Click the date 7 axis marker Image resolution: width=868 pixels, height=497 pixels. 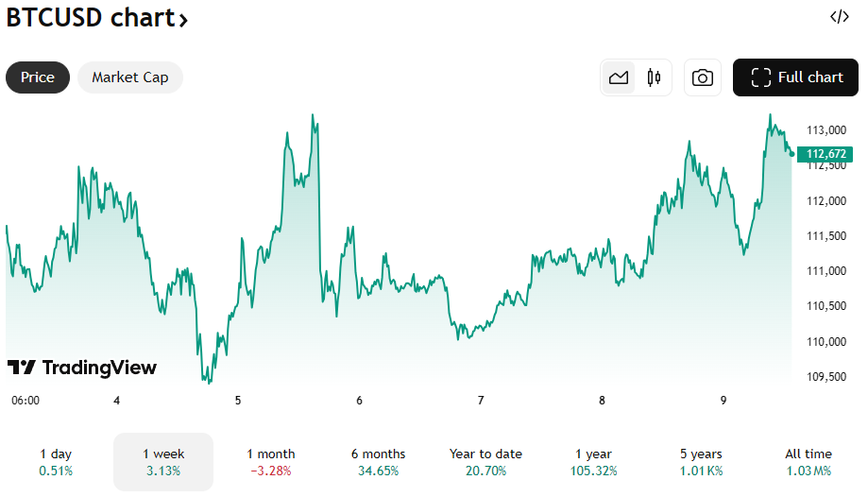pos(481,400)
